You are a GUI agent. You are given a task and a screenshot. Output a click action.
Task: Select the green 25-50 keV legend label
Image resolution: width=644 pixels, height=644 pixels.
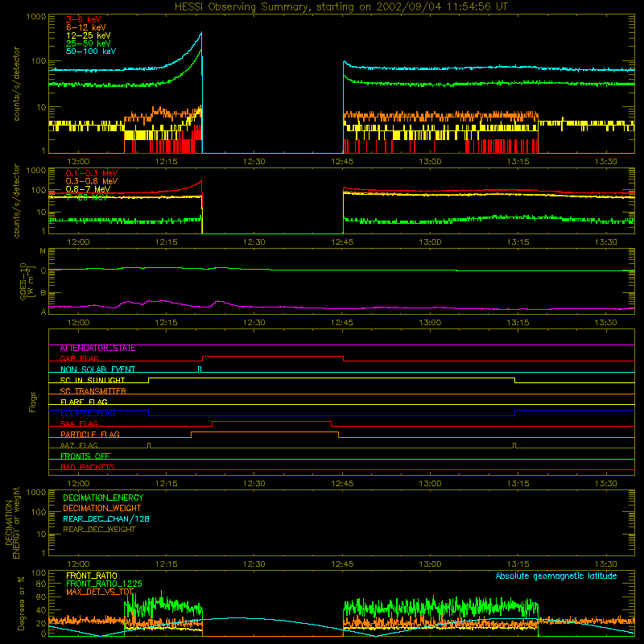click(x=89, y=43)
